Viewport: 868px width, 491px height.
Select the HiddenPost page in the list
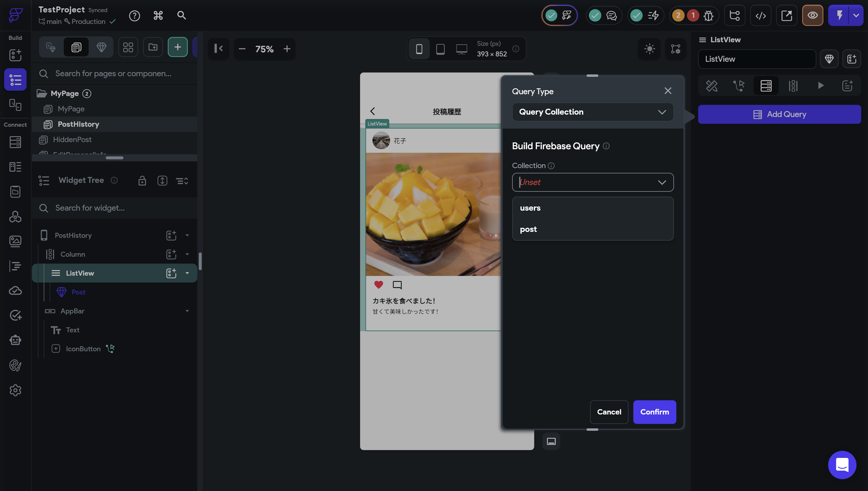(72, 140)
